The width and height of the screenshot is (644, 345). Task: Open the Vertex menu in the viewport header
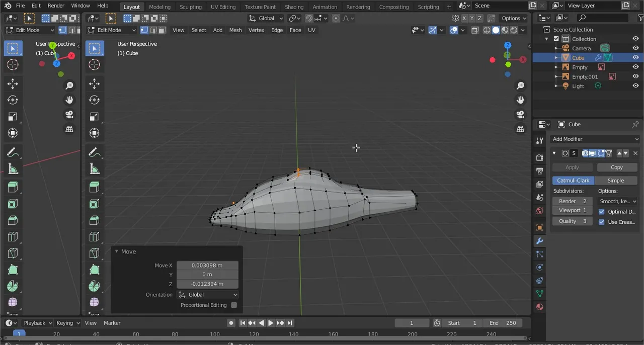tap(256, 30)
